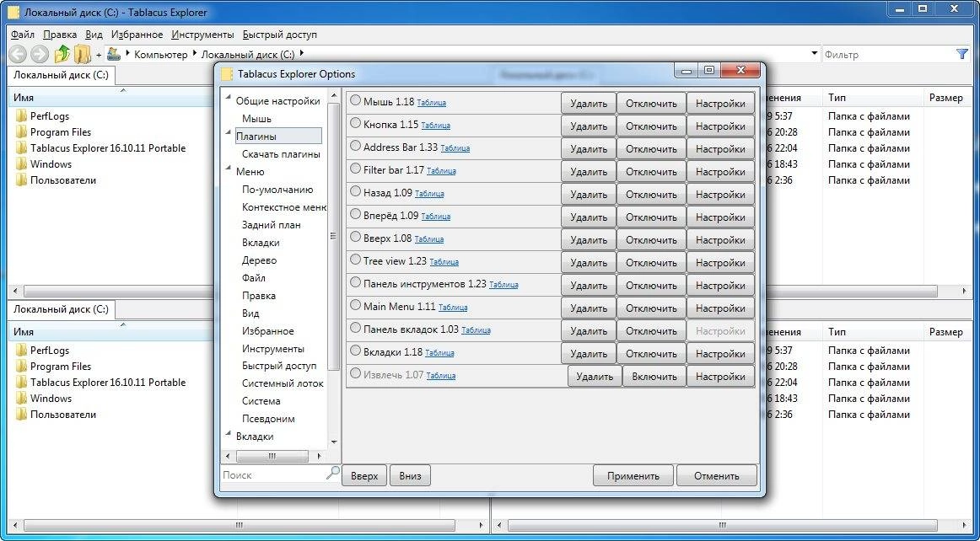The height and width of the screenshot is (541, 980).
Task: Select Контекстное меню in options tree
Action: pos(283,206)
